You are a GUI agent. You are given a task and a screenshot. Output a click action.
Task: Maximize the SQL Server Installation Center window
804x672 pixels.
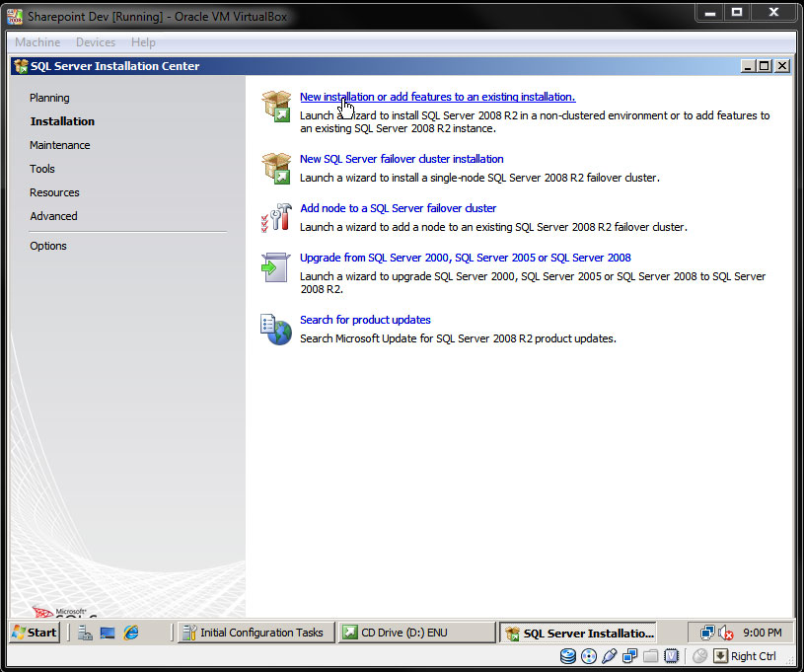click(x=764, y=66)
